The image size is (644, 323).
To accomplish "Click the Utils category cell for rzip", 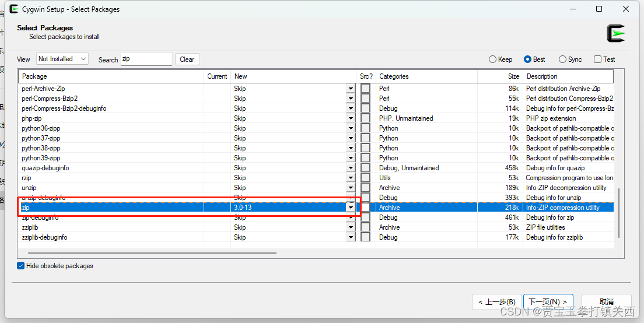I will [x=385, y=178].
